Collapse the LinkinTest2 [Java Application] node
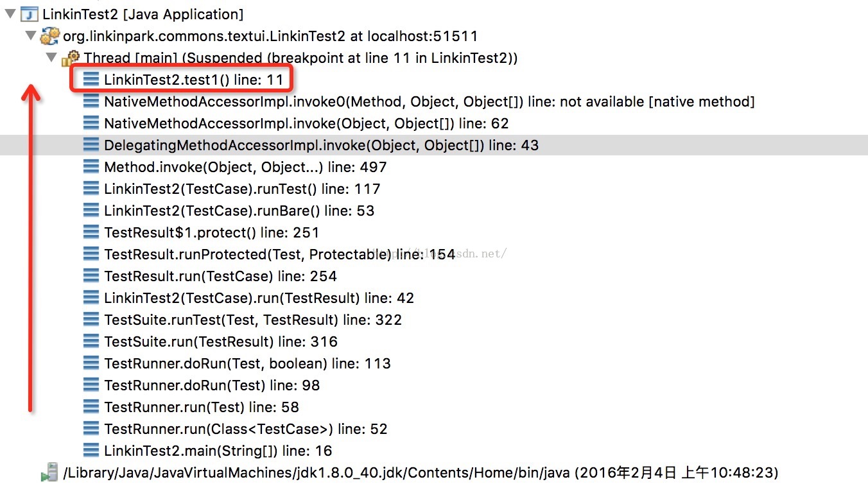This screenshot has width=868, height=493. 9,13
